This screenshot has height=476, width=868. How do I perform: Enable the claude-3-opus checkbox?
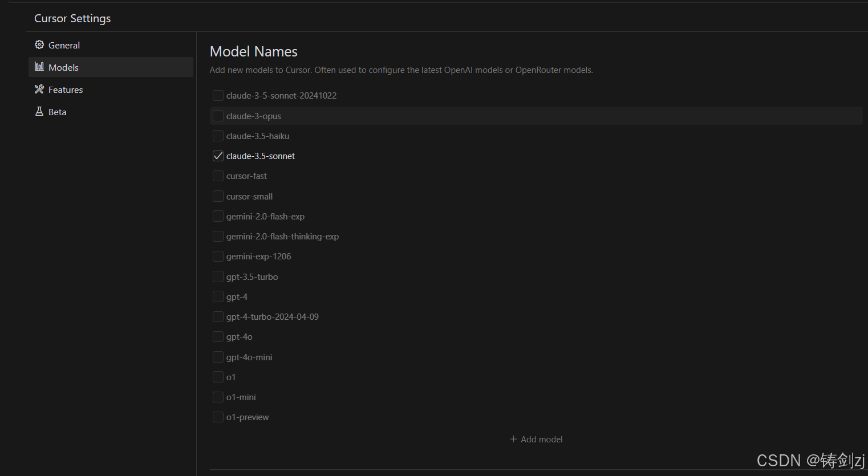pyautogui.click(x=218, y=116)
